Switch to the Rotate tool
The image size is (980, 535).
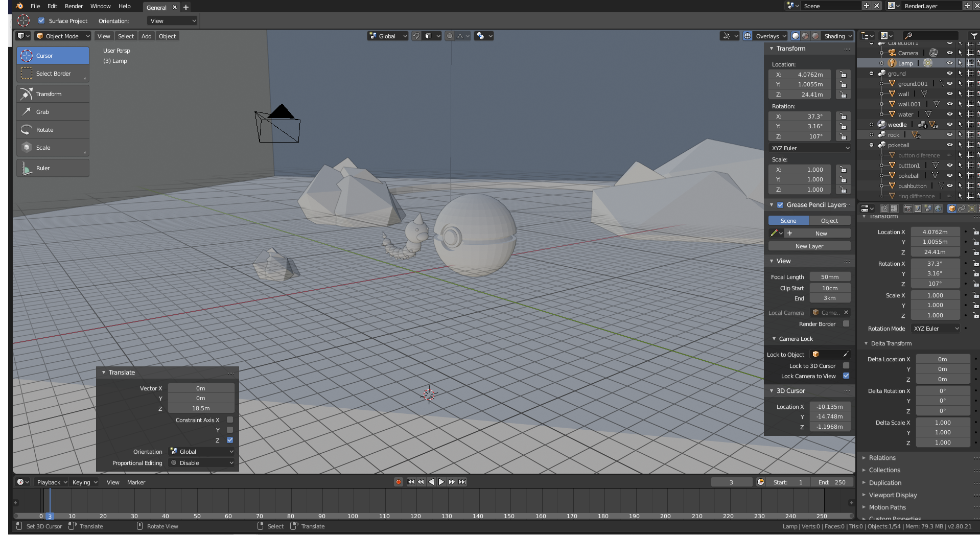pos(53,130)
